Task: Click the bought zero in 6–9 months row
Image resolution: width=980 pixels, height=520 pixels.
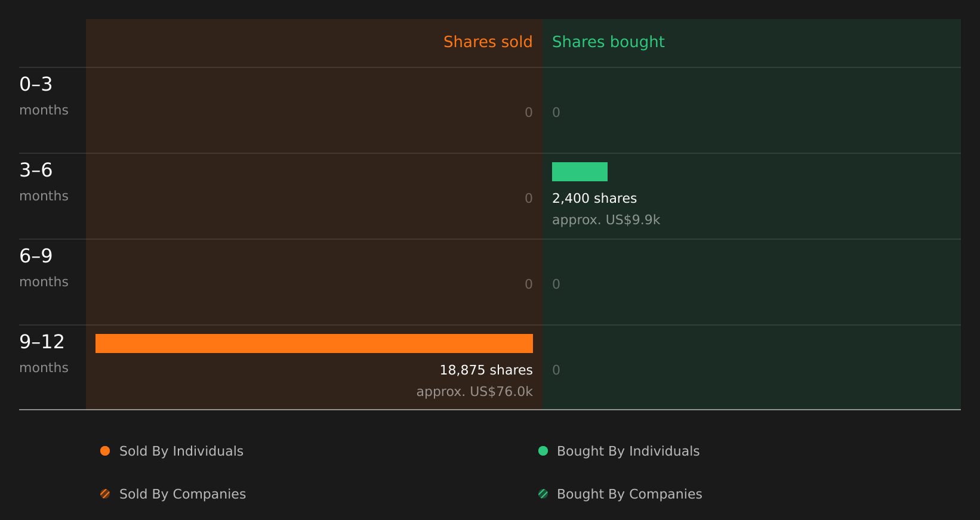Action: point(556,284)
